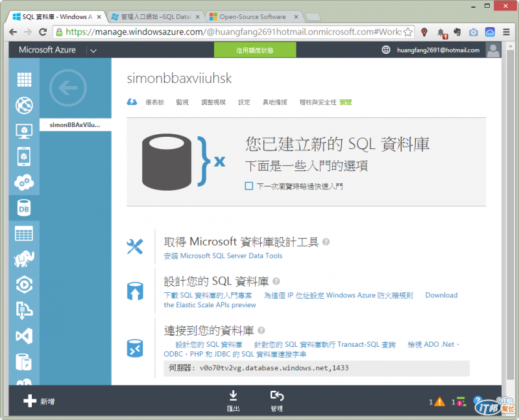Switch to 管理入口網站 browser tab
The width and height of the screenshot is (519, 420).
click(x=156, y=17)
